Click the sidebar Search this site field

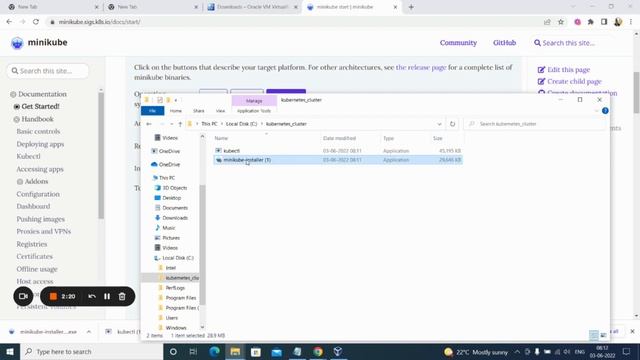(x=48, y=71)
